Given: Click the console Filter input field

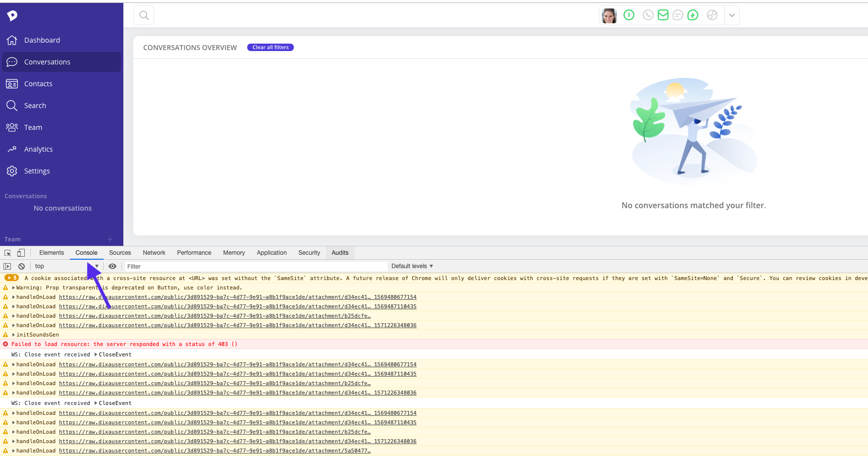Looking at the screenshot, I should (x=255, y=267).
